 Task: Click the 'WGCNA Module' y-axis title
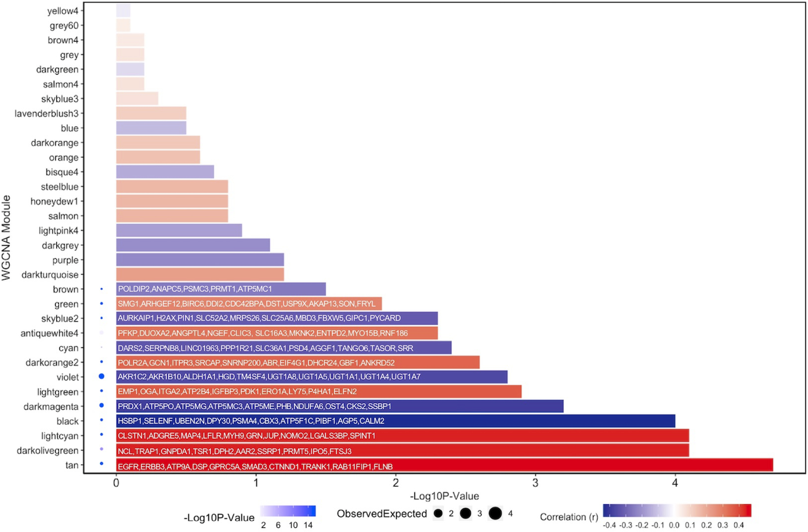click(6, 238)
